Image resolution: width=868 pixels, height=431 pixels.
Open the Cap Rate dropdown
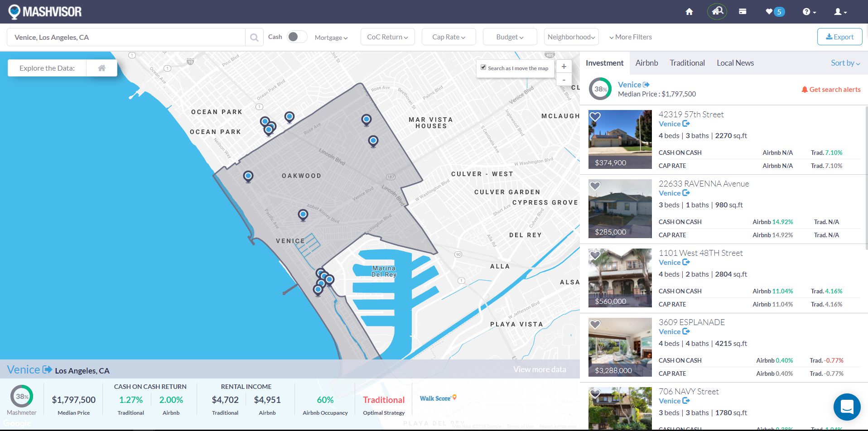click(448, 37)
